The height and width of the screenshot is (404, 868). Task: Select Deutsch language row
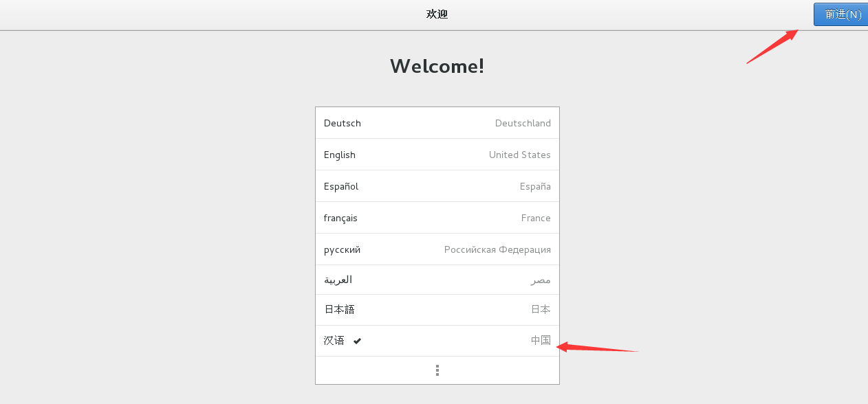(437, 123)
